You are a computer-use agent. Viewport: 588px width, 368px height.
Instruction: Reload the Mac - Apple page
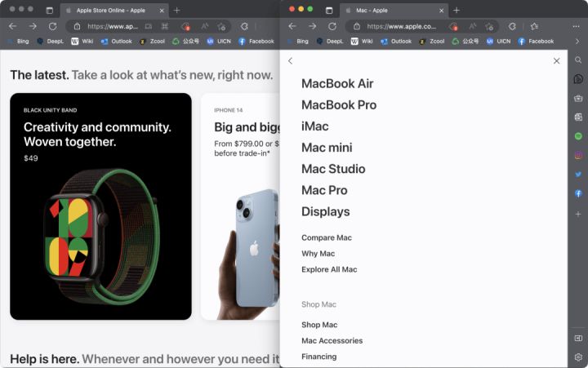point(332,26)
